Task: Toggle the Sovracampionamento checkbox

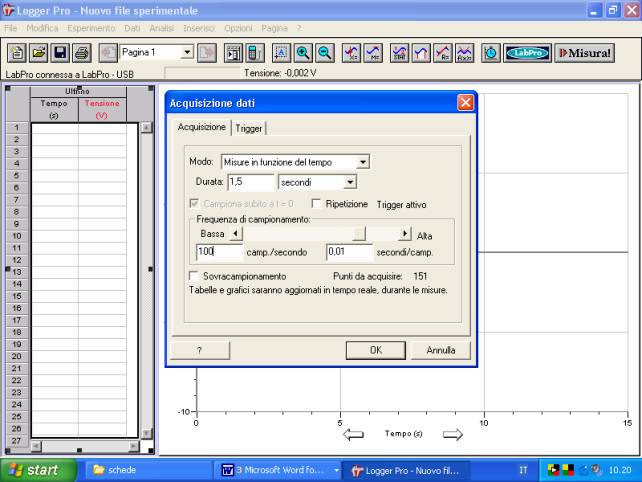Action: [x=194, y=276]
